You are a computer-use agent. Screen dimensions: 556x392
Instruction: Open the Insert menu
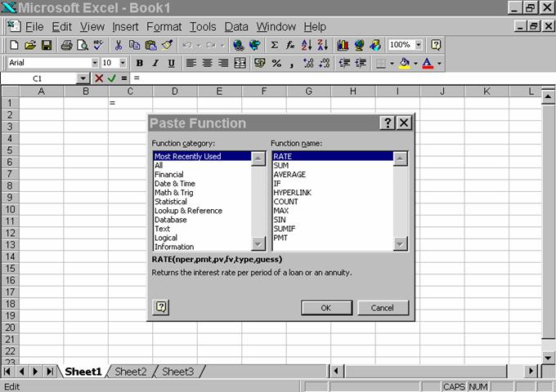pos(125,27)
